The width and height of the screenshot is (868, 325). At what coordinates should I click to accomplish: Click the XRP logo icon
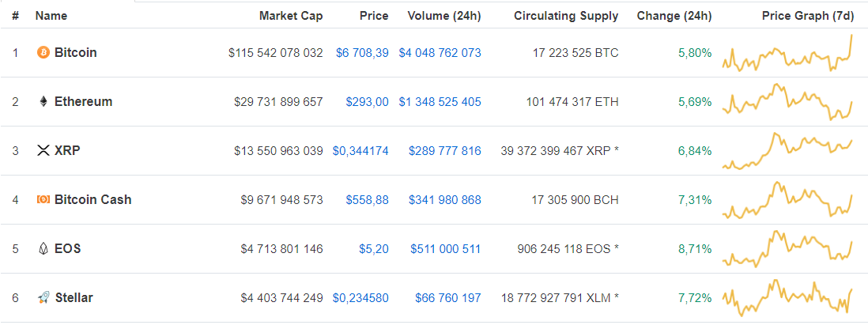(x=43, y=150)
